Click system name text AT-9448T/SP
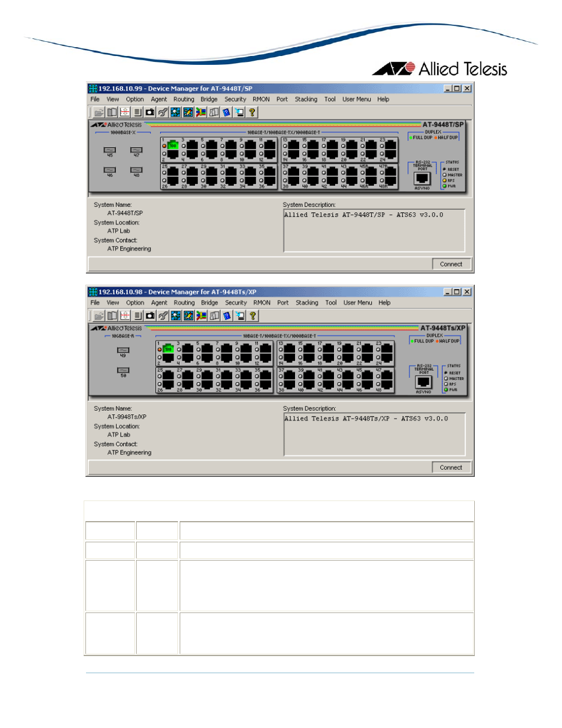Viewport: 562px width, 728px height. pos(125,213)
